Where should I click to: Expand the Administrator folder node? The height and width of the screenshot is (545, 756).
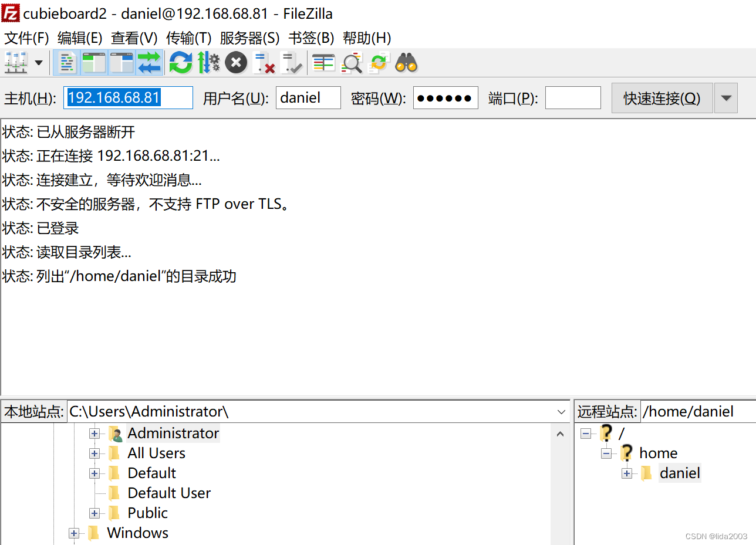95,434
